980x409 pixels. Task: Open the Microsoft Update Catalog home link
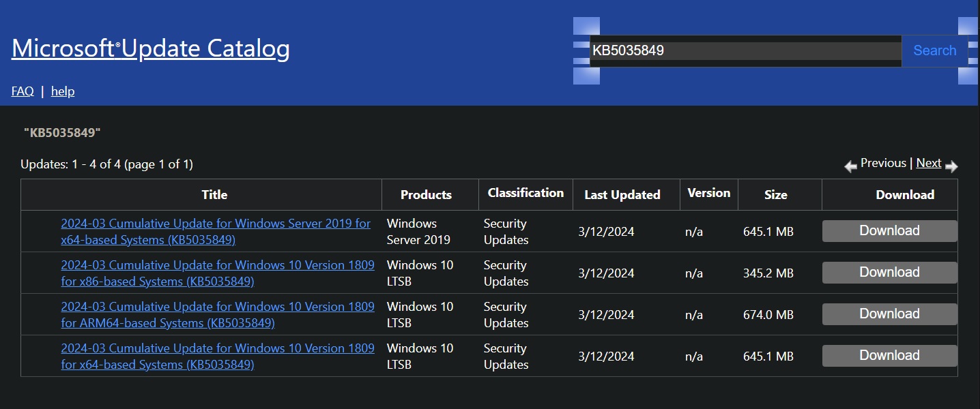(x=151, y=48)
